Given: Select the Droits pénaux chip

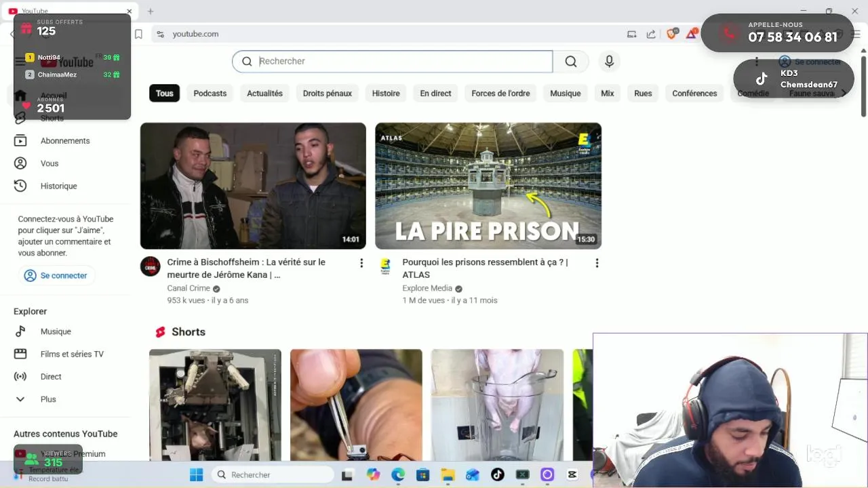Looking at the screenshot, I should [328, 94].
